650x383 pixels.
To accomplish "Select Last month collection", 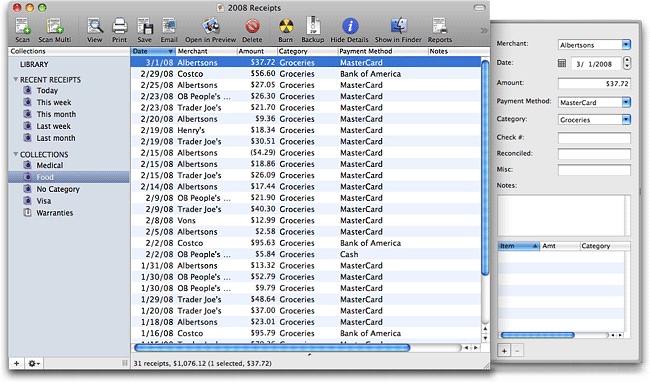I will point(56,138).
